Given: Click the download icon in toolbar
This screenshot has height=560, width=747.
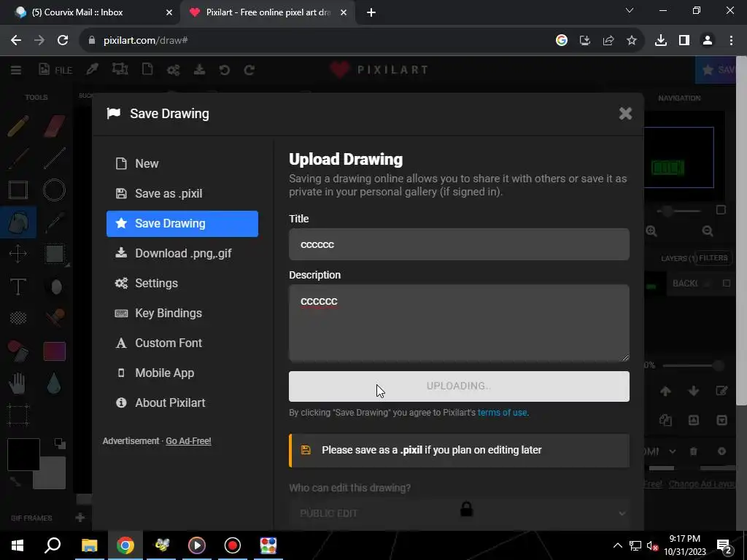Looking at the screenshot, I should click(x=199, y=70).
